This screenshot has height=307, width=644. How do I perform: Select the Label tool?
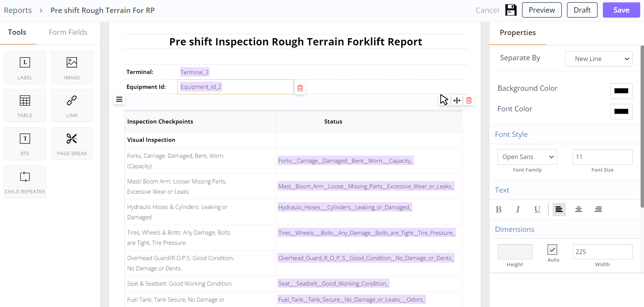(x=25, y=68)
